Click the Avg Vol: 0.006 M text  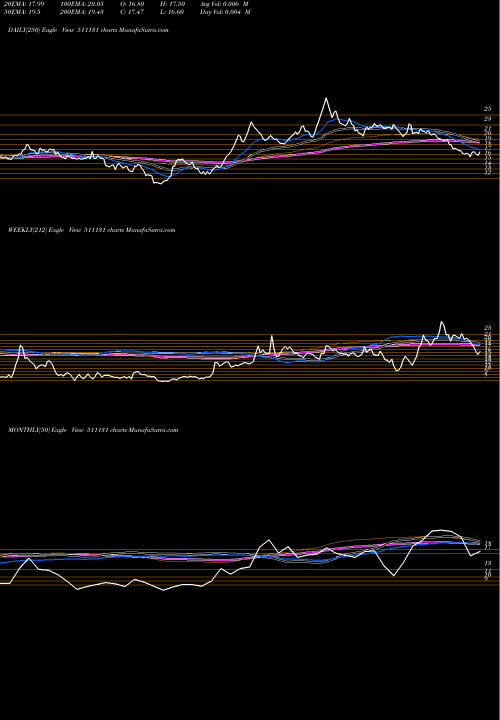225,4
